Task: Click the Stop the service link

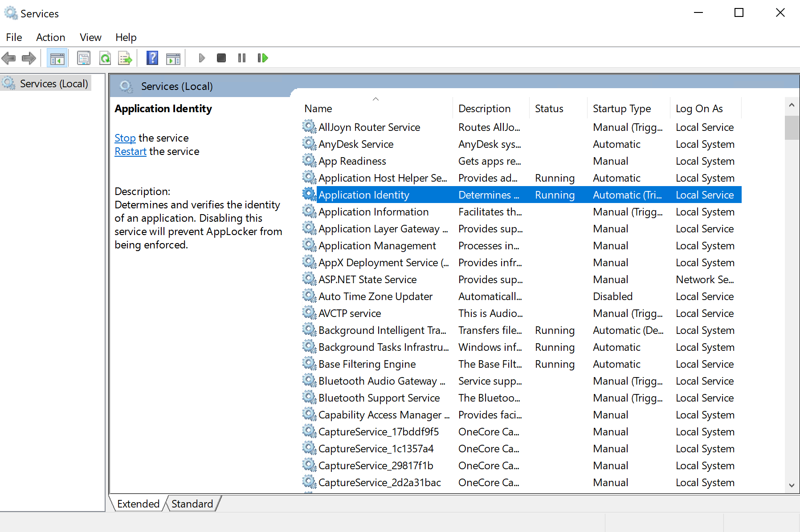Action: click(x=125, y=138)
